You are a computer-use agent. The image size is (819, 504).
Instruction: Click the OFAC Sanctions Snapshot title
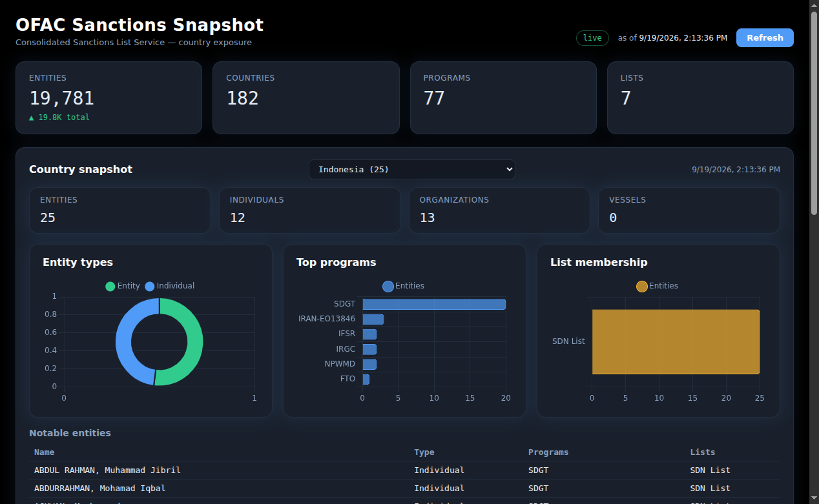point(140,25)
